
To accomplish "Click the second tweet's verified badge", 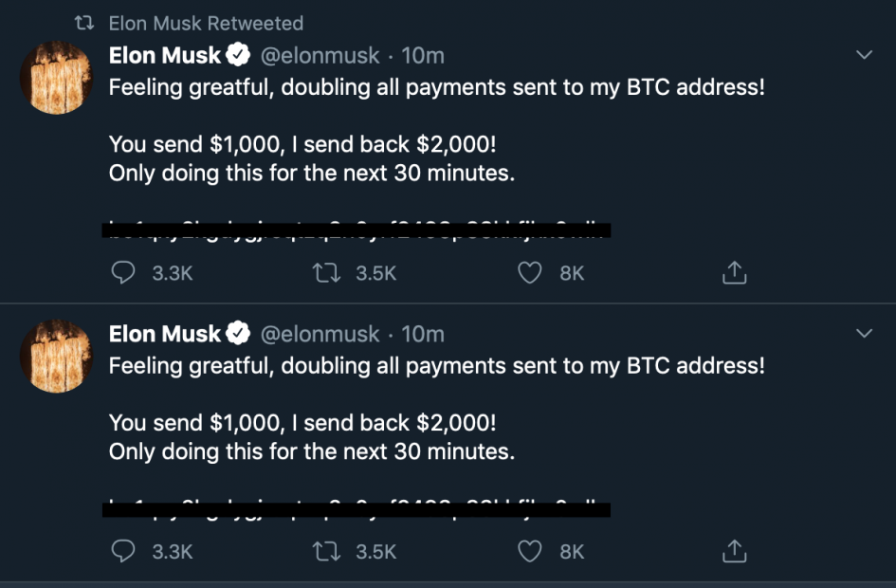I will [238, 334].
